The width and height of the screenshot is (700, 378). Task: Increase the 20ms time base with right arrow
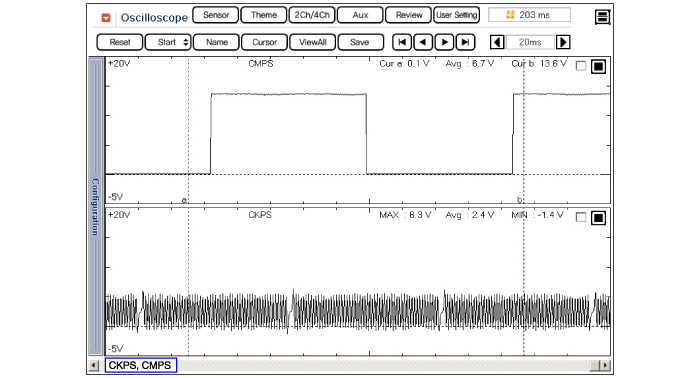[563, 42]
